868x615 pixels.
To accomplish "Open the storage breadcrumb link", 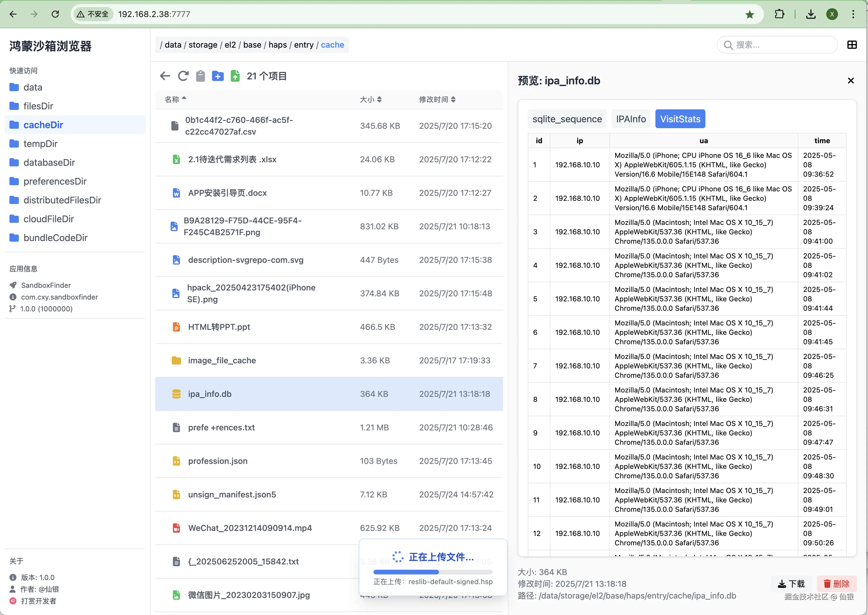I will pos(203,44).
